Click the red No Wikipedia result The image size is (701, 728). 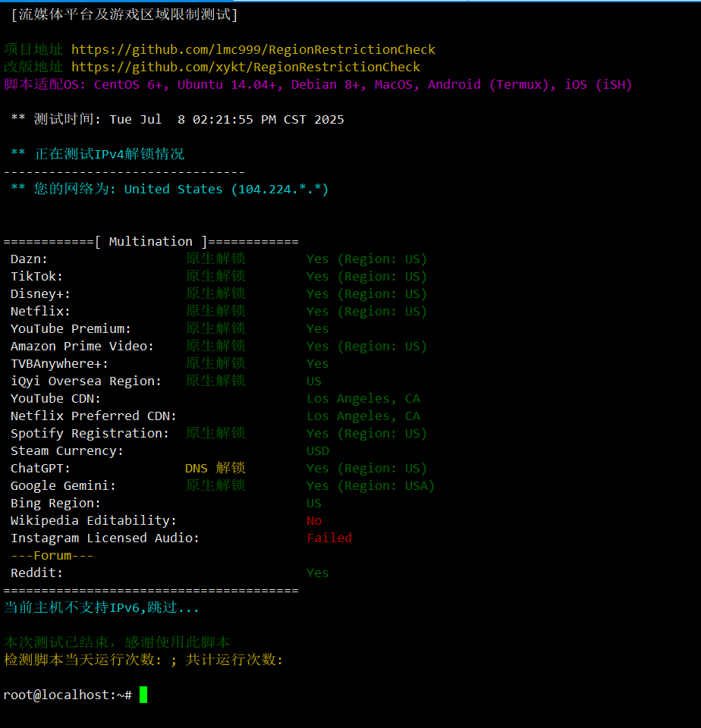click(314, 521)
